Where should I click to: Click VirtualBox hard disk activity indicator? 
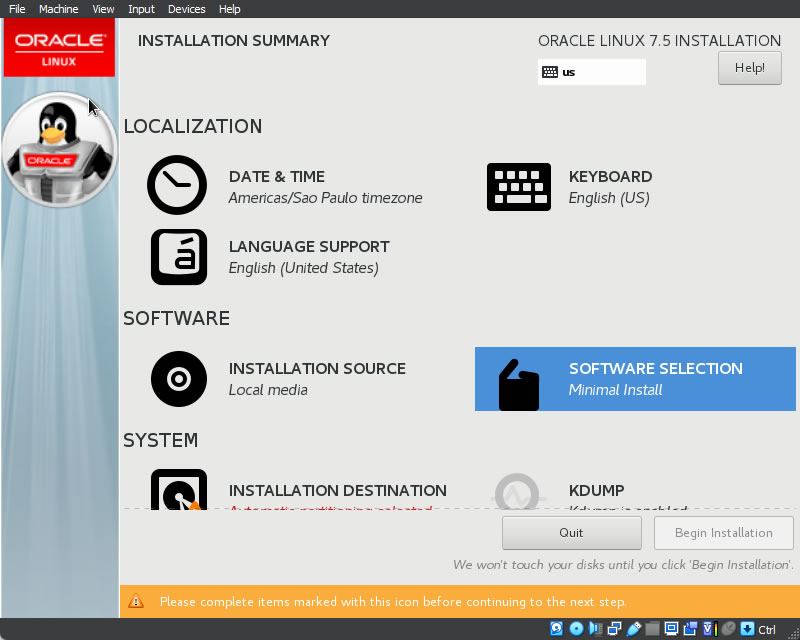pyautogui.click(x=556, y=628)
